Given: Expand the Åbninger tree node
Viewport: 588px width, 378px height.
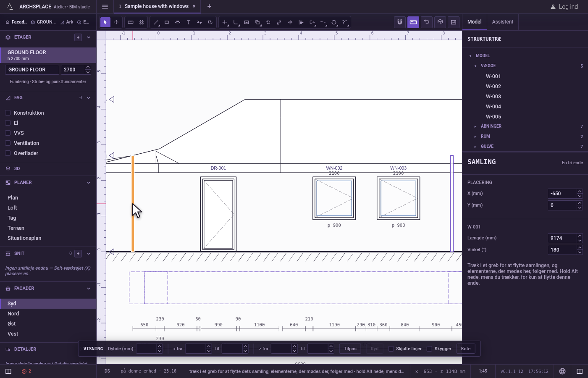Looking at the screenshot, I should (x=475, y=126).
